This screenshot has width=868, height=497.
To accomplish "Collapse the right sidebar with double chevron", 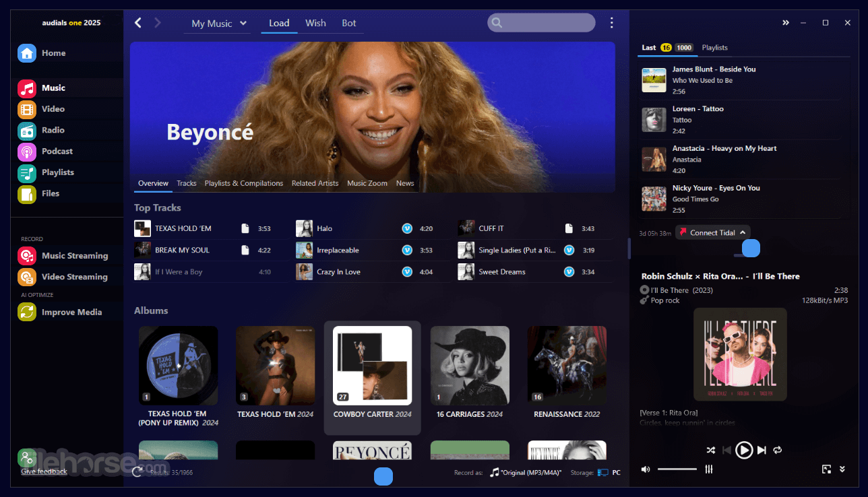I will click(786, 23).
